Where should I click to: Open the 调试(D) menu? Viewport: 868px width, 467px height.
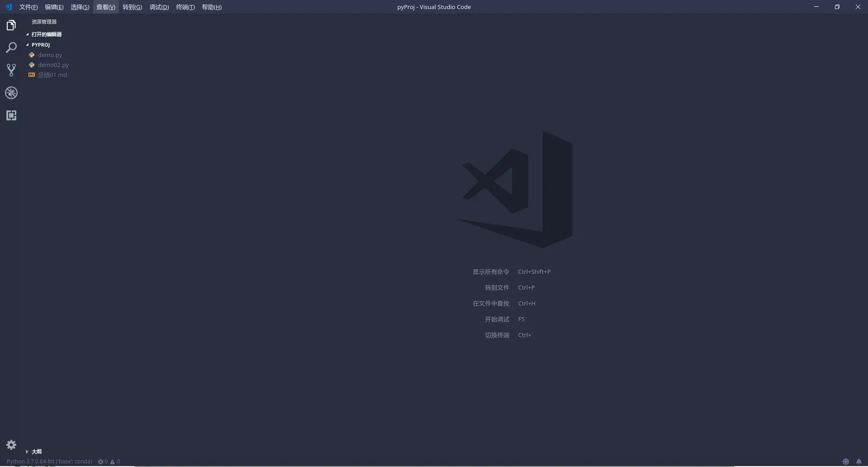click(159, 7)
